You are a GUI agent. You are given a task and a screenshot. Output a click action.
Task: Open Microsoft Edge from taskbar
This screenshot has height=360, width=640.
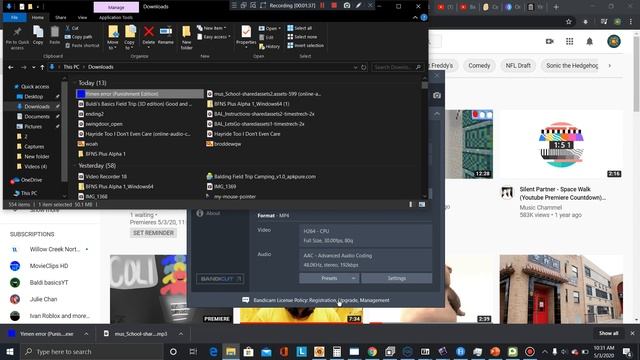[x=213, y=351]
